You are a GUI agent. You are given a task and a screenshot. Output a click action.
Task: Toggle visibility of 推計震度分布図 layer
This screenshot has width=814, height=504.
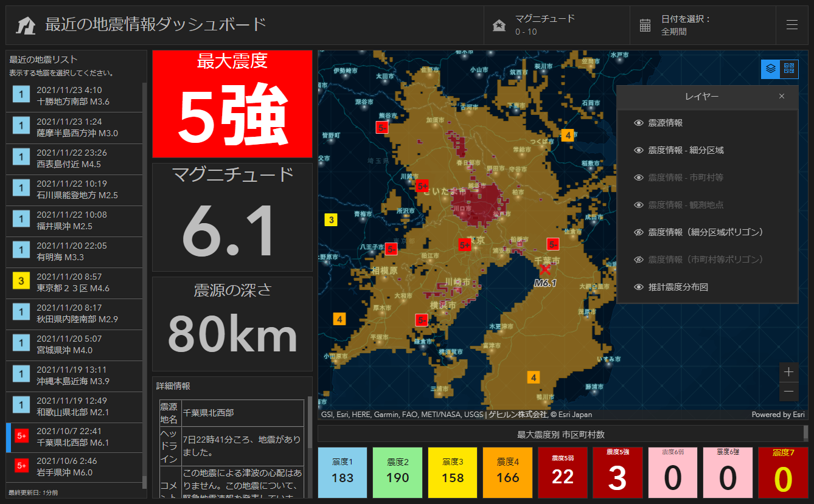pos(639,287)
